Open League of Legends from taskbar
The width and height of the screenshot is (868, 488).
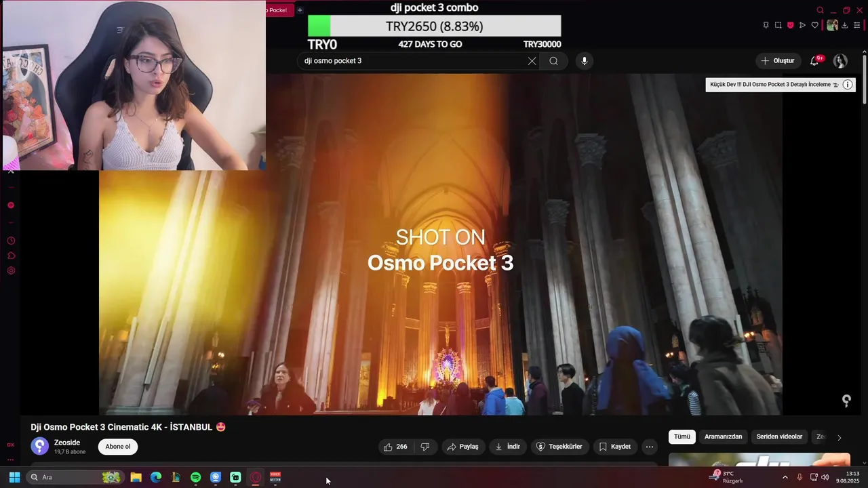[x=176, y=477]
